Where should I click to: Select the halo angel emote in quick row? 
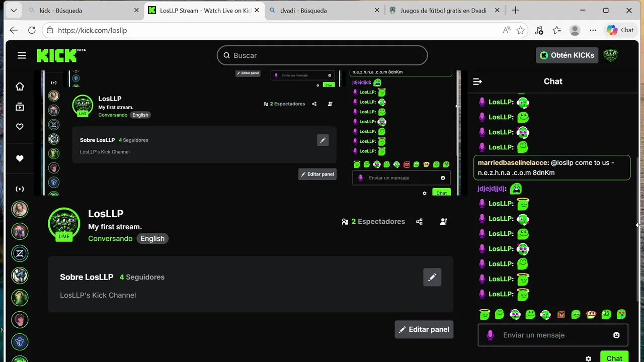[485, 314]
